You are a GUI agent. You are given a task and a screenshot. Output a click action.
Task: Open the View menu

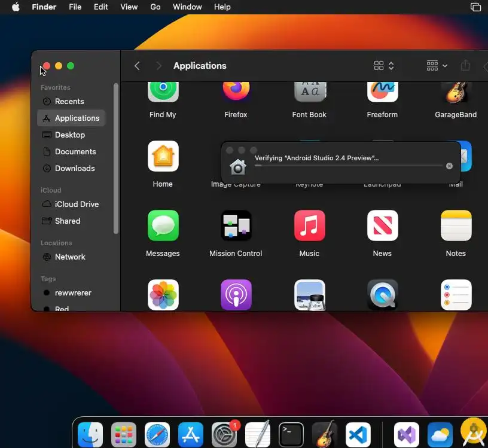pos(129,7)
